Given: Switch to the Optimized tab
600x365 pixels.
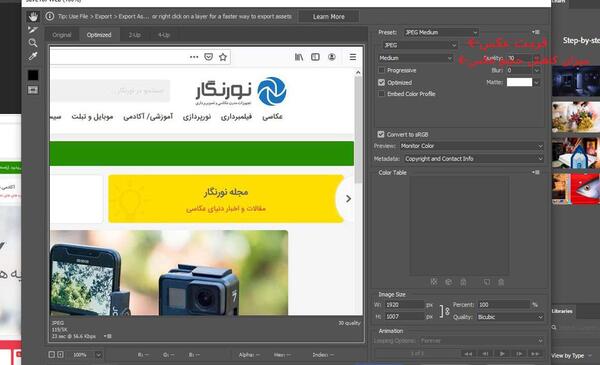Looking at the screenshot, I should tap(99, 35).
